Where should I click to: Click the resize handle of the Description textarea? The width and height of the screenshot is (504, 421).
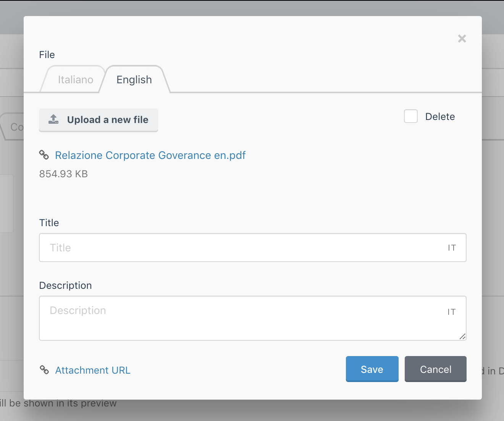(463, 337)
